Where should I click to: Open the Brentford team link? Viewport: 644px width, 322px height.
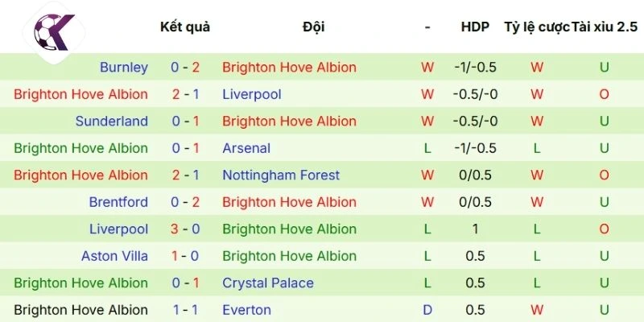118,202
